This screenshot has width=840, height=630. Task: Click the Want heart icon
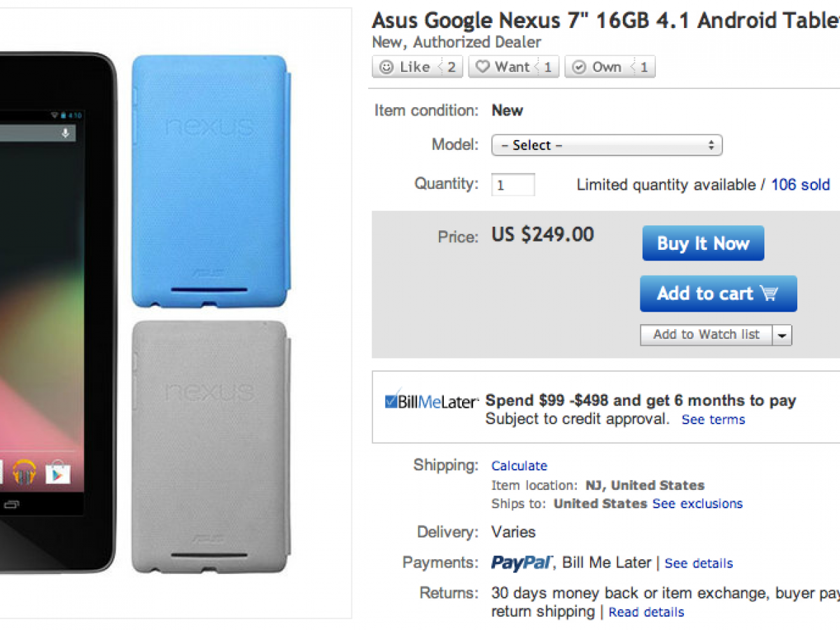(482, 67)
